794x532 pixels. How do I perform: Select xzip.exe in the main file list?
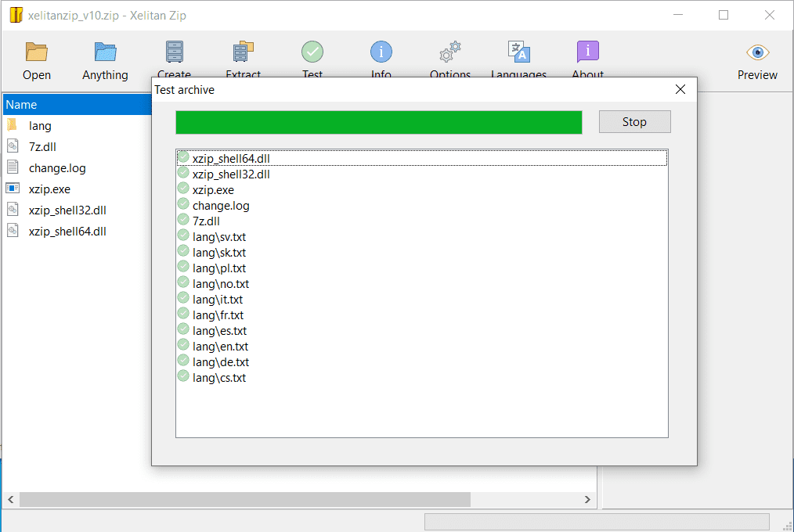[49, 189]
